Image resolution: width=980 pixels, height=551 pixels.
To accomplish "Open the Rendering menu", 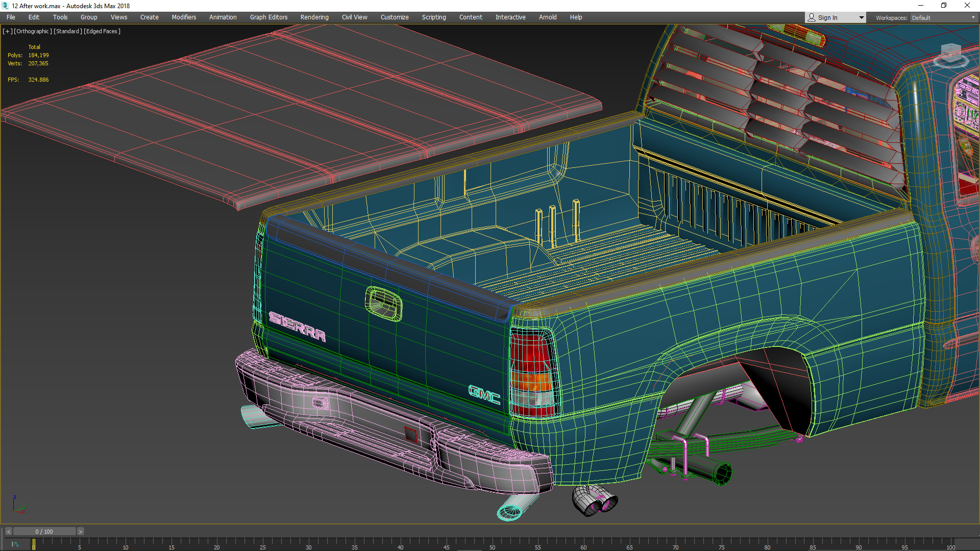I will (x=314, y=17).
